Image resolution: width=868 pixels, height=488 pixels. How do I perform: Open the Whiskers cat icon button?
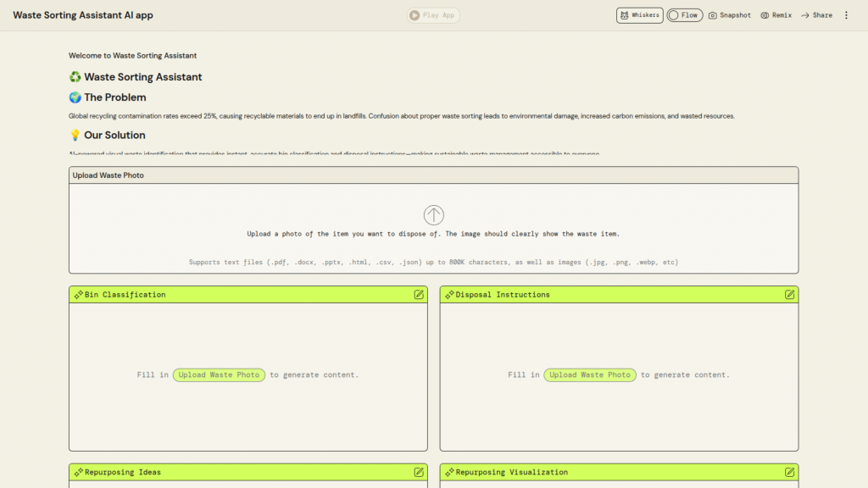tap(639, 15)
